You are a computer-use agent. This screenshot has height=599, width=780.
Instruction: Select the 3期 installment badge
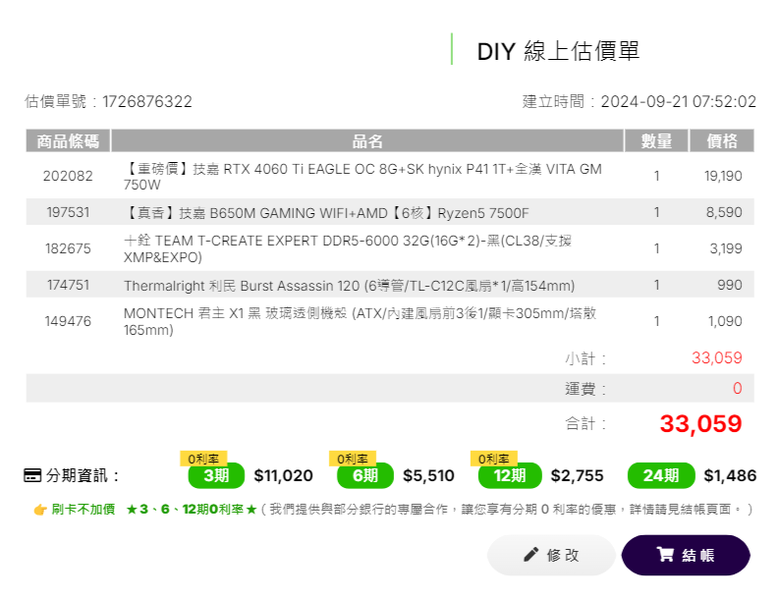[216, 476]
